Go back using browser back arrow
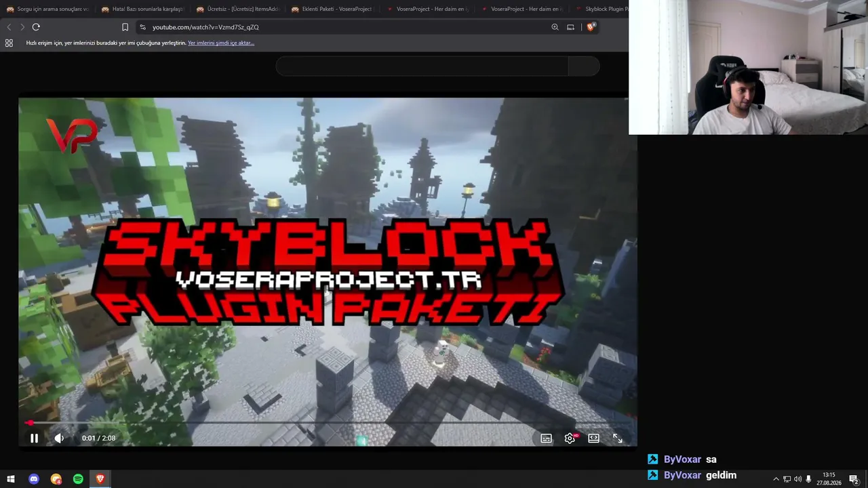This screenshot has height=488, width=868. click(x=9, y=27)
